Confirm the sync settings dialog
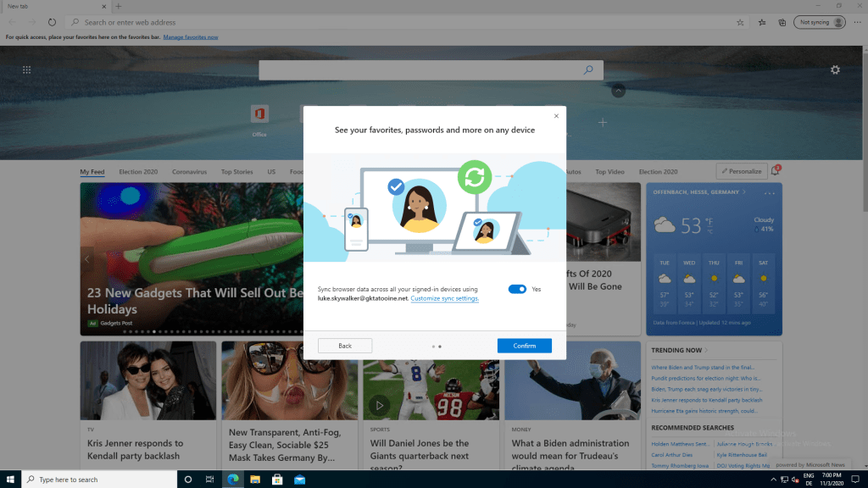Viewport: 868px width, 488px height. (524, 345)
